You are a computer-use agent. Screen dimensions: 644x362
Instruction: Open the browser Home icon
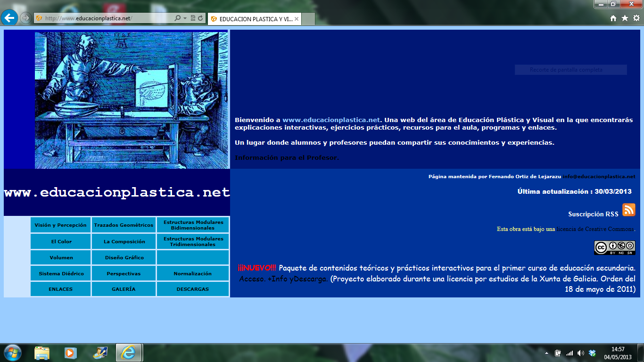(x=613, y=18)
